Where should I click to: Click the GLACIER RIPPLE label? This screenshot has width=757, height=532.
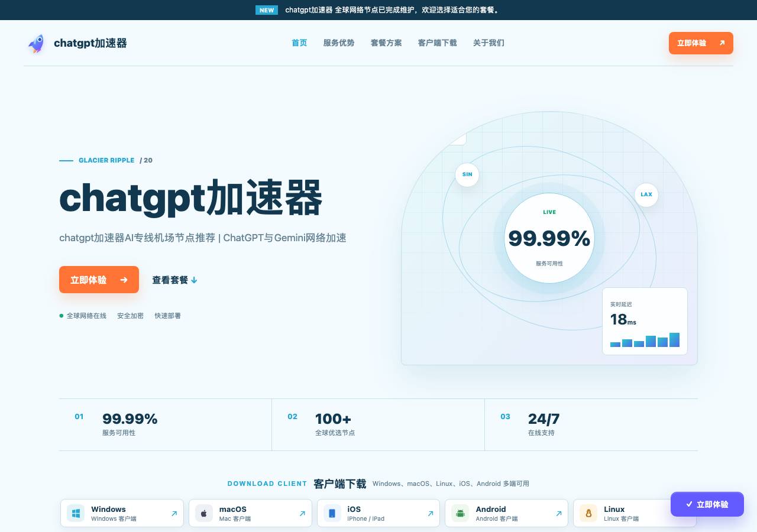coord(106,160)
